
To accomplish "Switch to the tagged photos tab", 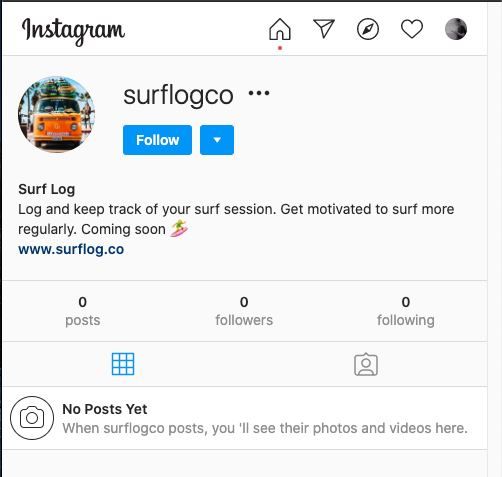I will point(366,364).
